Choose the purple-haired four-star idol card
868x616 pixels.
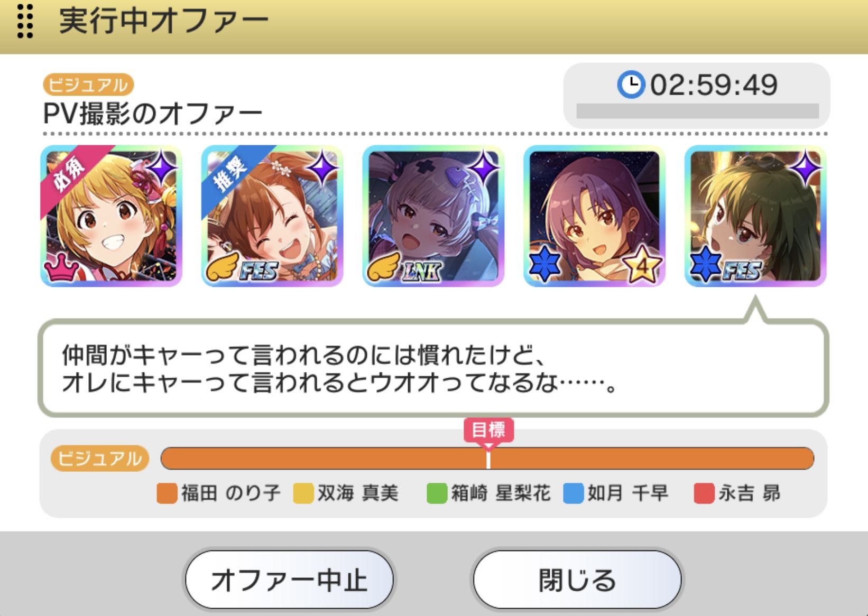coord(594,216)
